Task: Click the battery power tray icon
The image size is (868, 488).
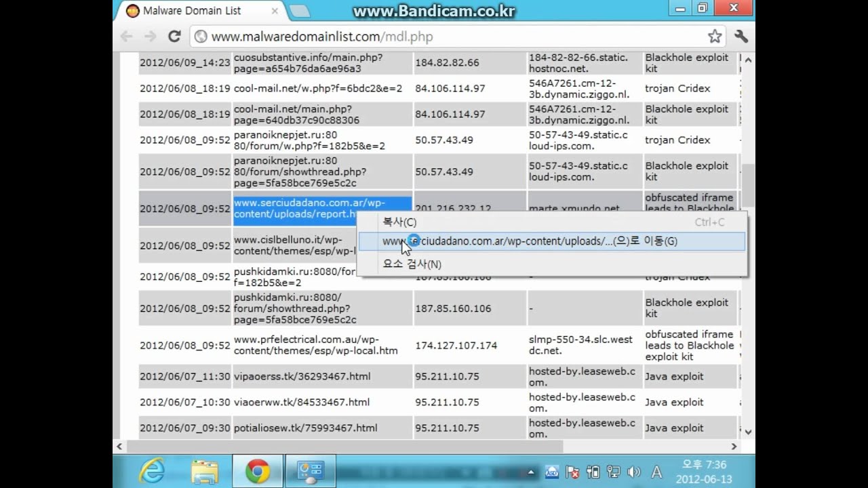Action: pos(593,472)
